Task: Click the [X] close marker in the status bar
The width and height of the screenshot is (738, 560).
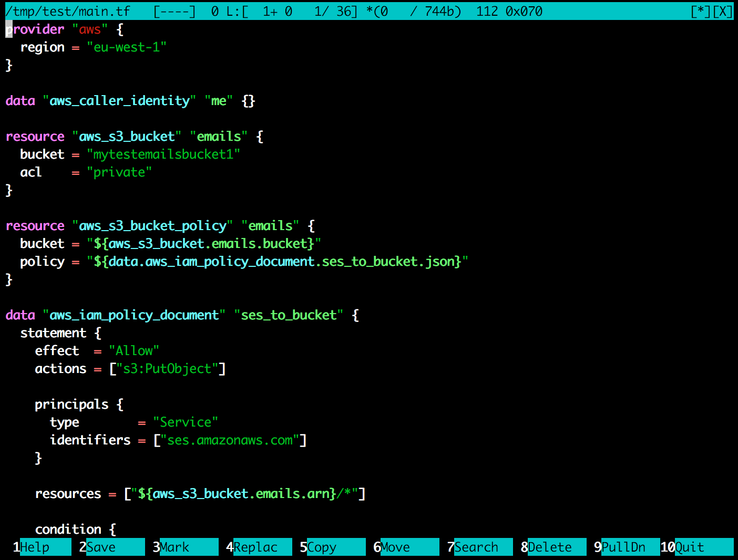Action: [723, 11]
